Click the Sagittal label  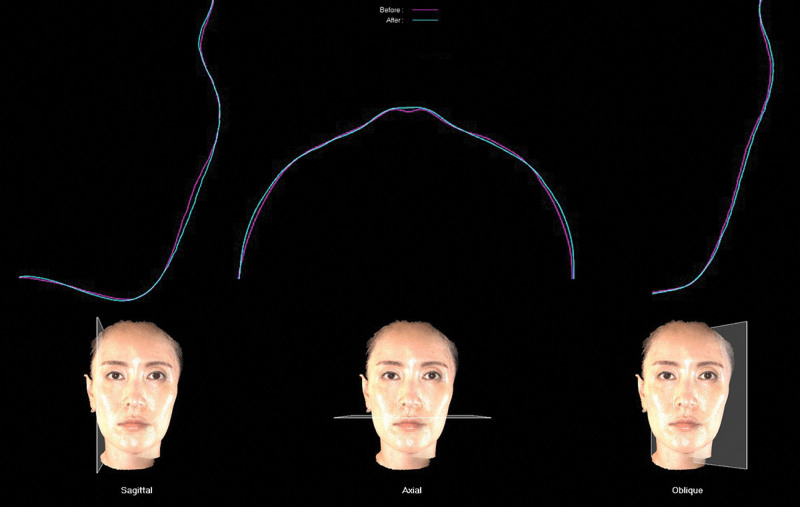coord(136,490)
